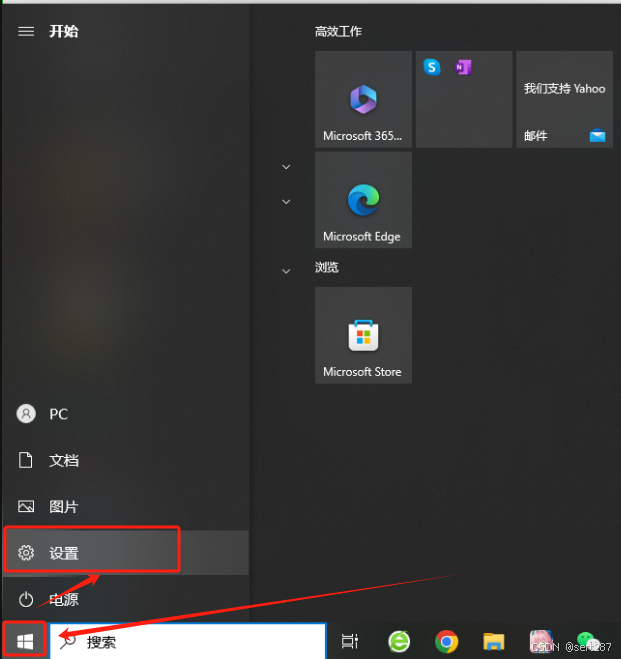Click the hamburger menu next to 开始
Viewport: 621px width, 659px height.
point(26,31)
